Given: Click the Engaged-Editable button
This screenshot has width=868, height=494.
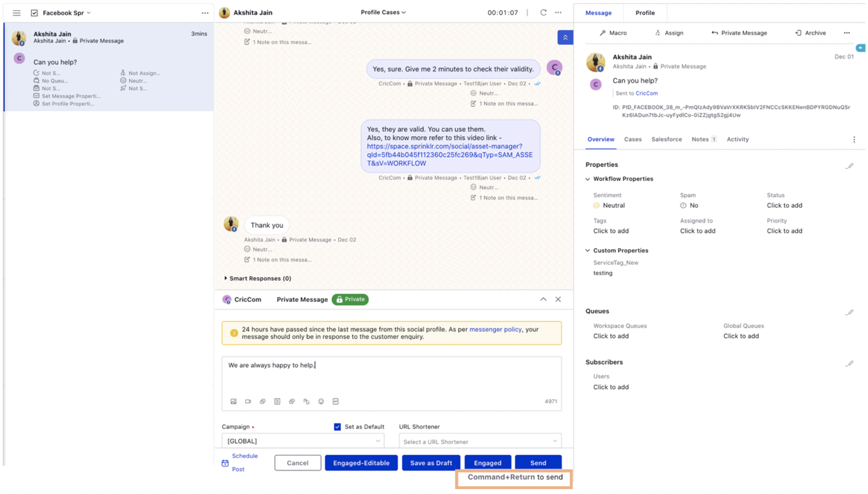Looking at the screenshot, I should click(x=361, y=463).
